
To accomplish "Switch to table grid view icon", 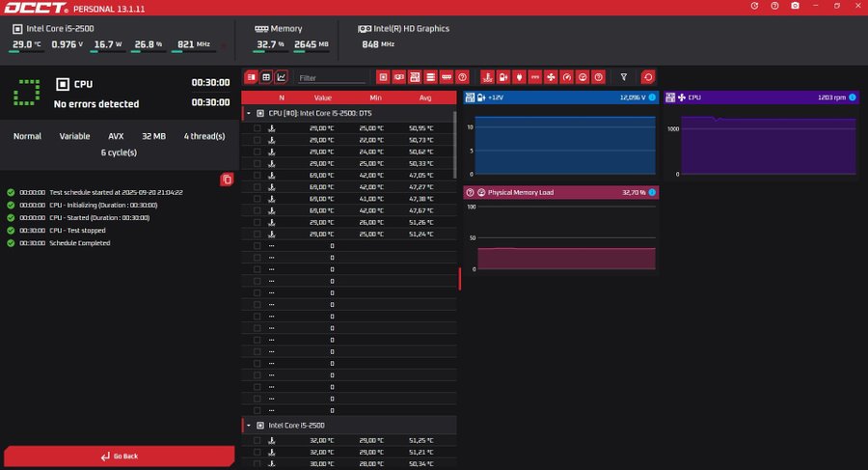I will [x=266, y=77].
